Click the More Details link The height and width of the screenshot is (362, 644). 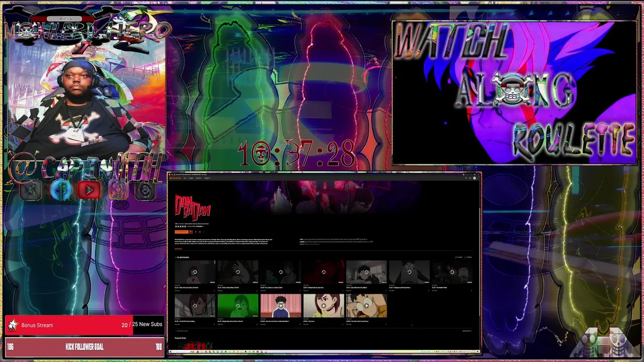[x=178, y=249]
